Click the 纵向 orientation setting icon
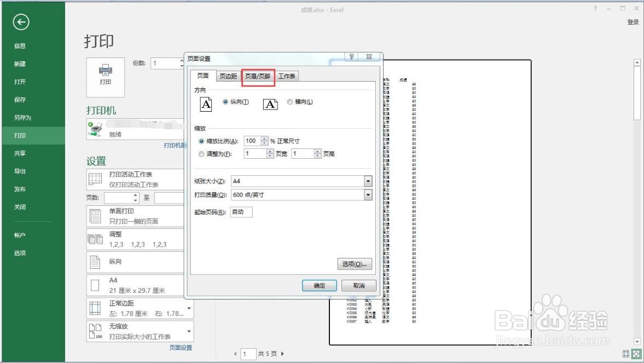 95,262
